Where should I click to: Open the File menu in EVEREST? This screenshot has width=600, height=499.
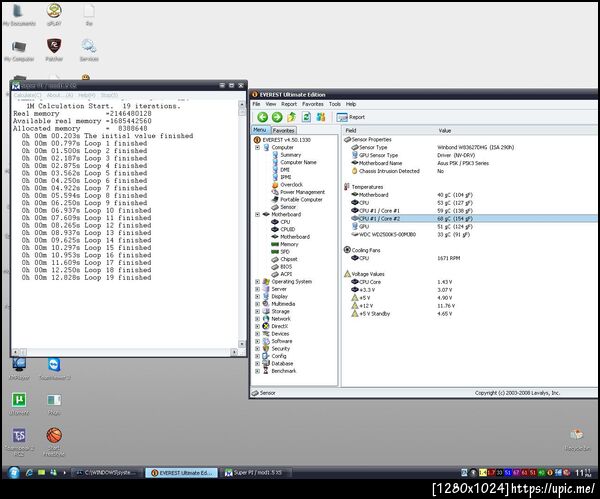256,104
